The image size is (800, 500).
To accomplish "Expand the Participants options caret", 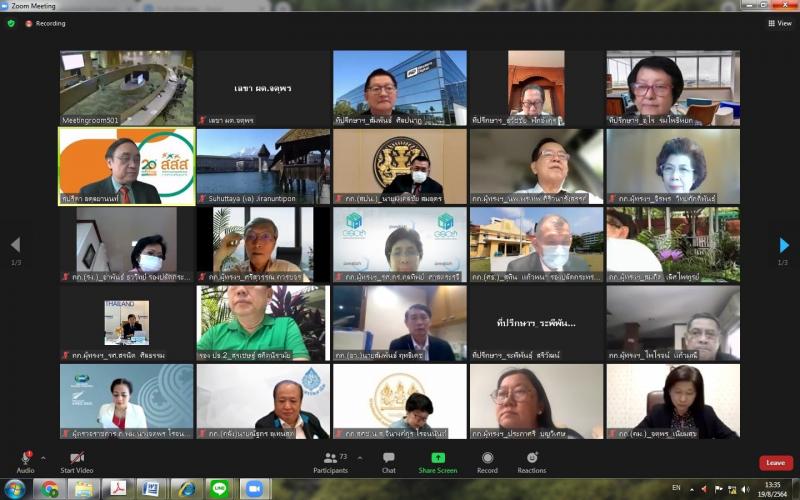I will pyautogui.click(x=360, y=458).
